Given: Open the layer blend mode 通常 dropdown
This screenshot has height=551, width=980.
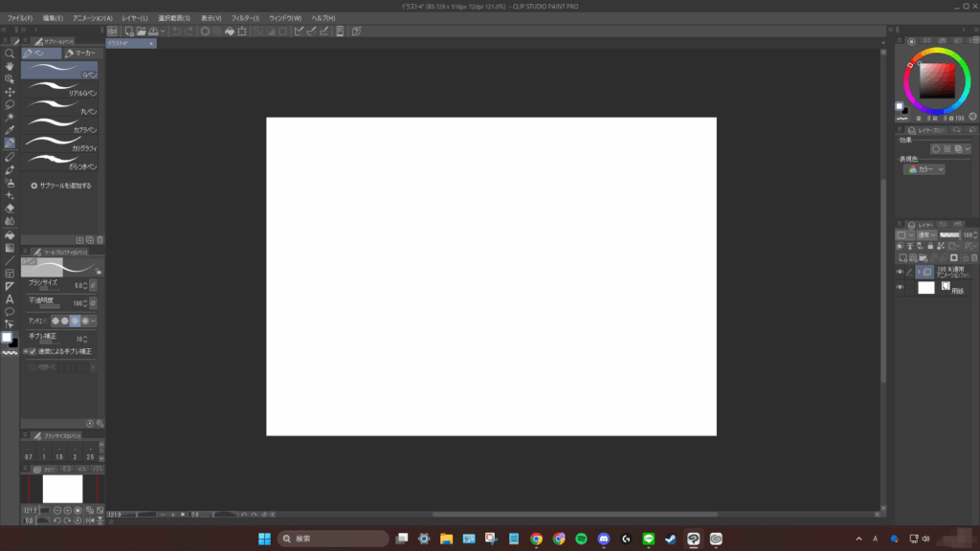Looking at the screenshot, I should pyautogui.click(x=926, y=234).
